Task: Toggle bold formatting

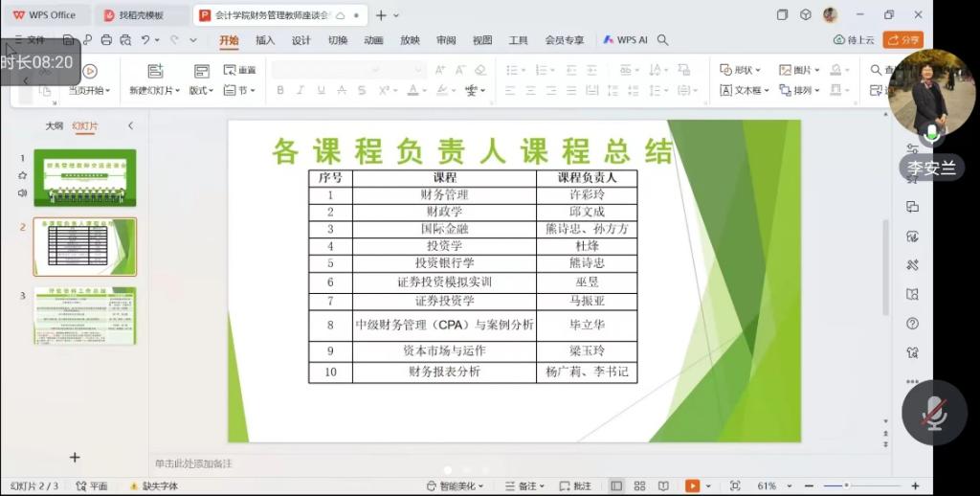Action: pos(280,90)
